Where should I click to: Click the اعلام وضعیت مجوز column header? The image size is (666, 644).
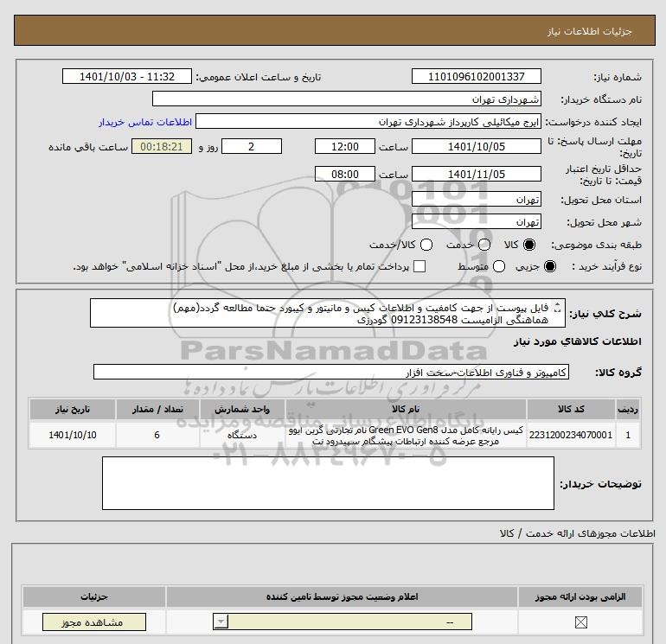[x=342, y=596]
